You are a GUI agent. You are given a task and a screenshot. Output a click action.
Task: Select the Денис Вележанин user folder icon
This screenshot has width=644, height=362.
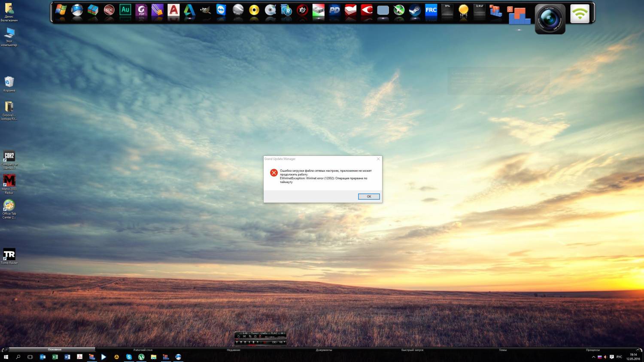click(x=9, y=12)
